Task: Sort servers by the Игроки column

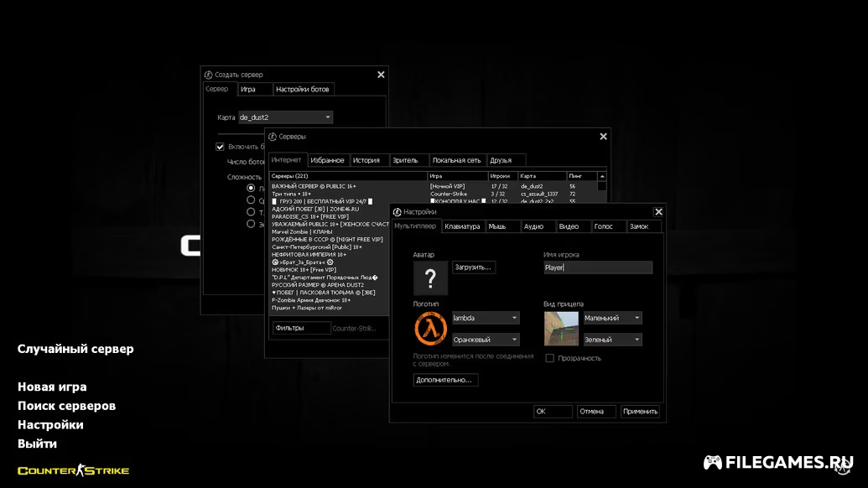Action: pos(502,176)
